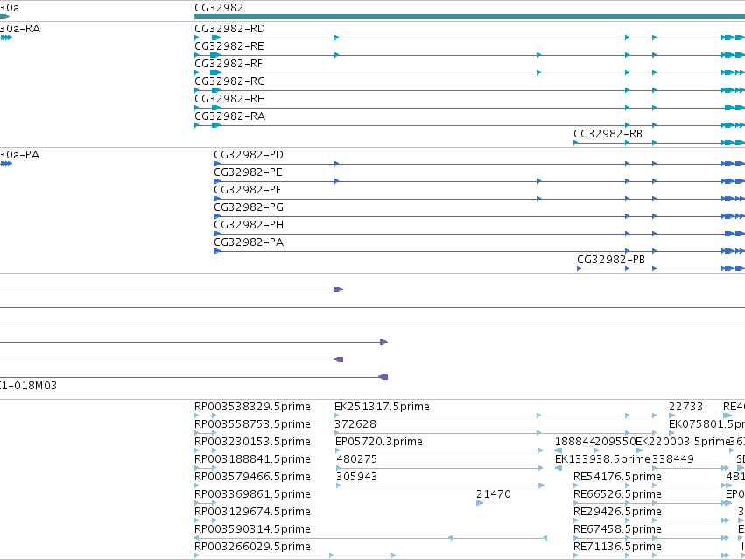Viewport: 745px width, 560px height.
Task: Select EST RP003590314.5prime
Action: tap(252, 529)
